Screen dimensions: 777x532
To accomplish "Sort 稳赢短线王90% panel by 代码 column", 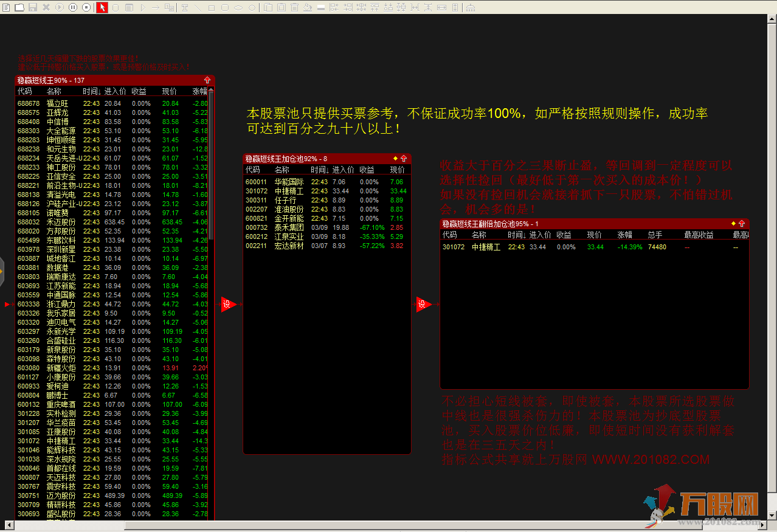I will [24, 91].
